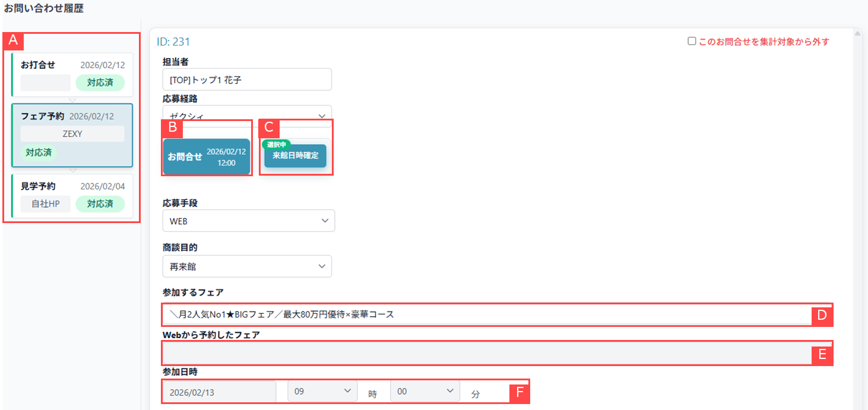Select the 見学予約 history card
Image resolution: width=868 pixels, height=410 pixels.
72,196
